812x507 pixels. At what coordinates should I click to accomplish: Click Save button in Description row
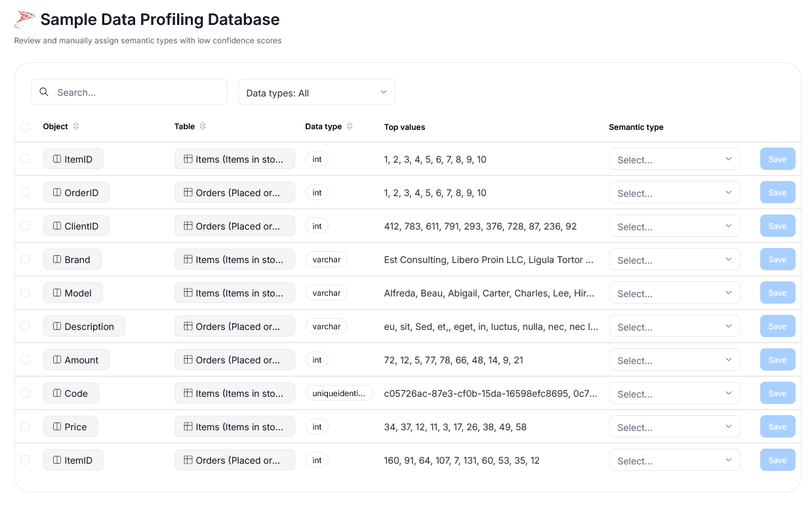coord(777,327)
